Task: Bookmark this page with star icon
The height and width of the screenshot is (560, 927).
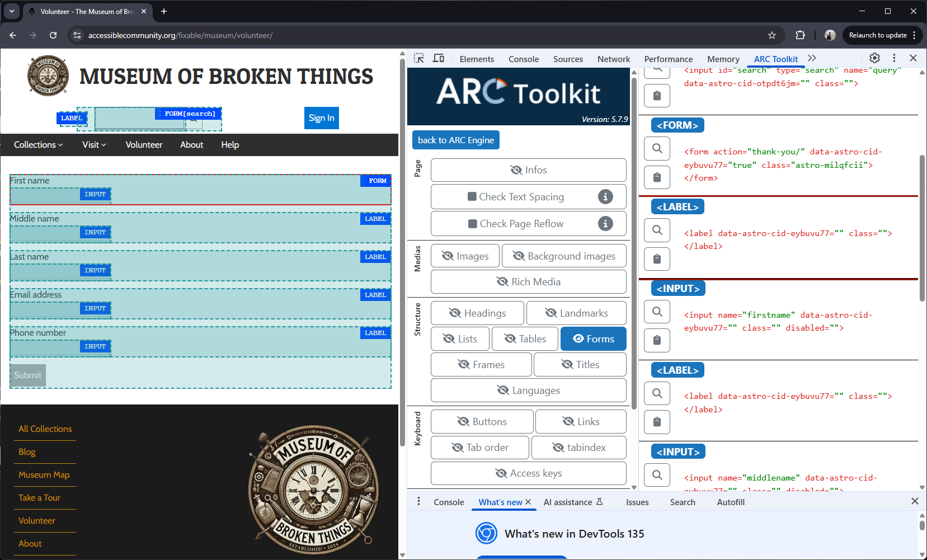Action: (x=772, y=35)
